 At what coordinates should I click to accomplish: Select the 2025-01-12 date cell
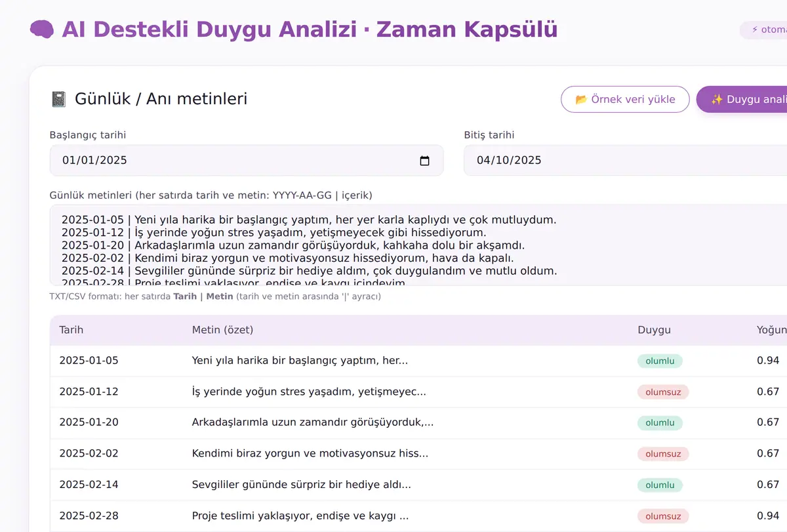click(89, 392)
